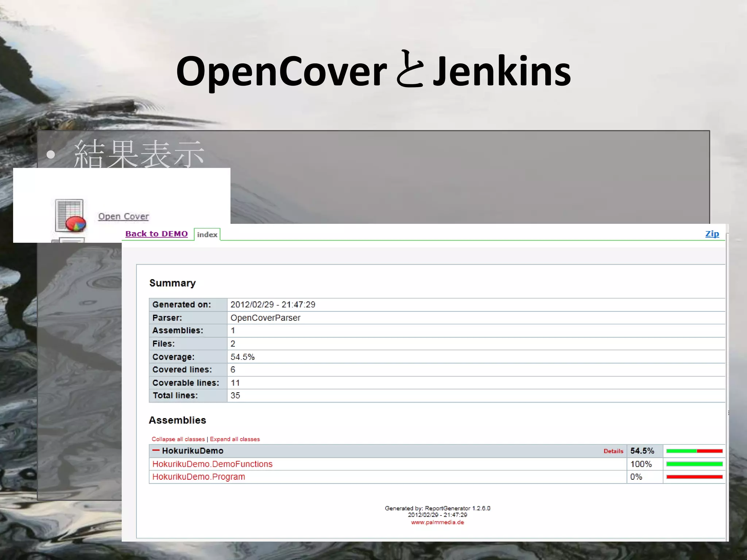Click the Total lines value 35
This screenshot has height=560, width=747.
pyautogui.click(x=235, y=395)
